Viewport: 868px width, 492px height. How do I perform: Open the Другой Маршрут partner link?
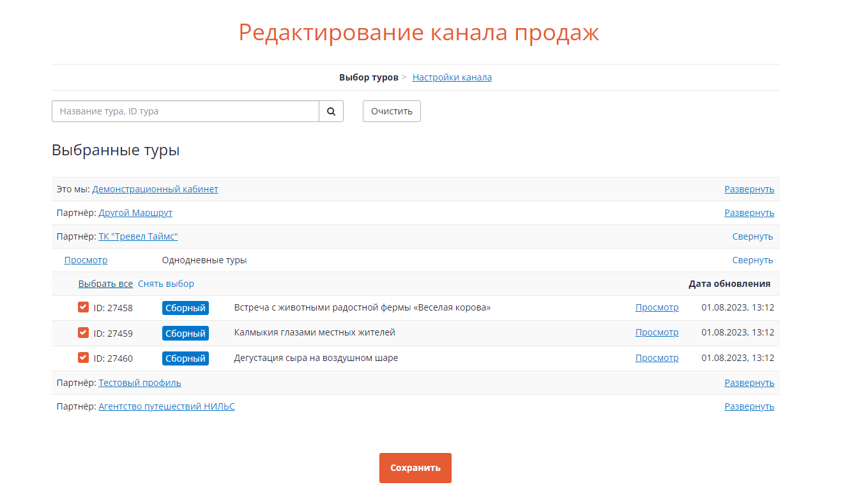(x=135, y=213)
